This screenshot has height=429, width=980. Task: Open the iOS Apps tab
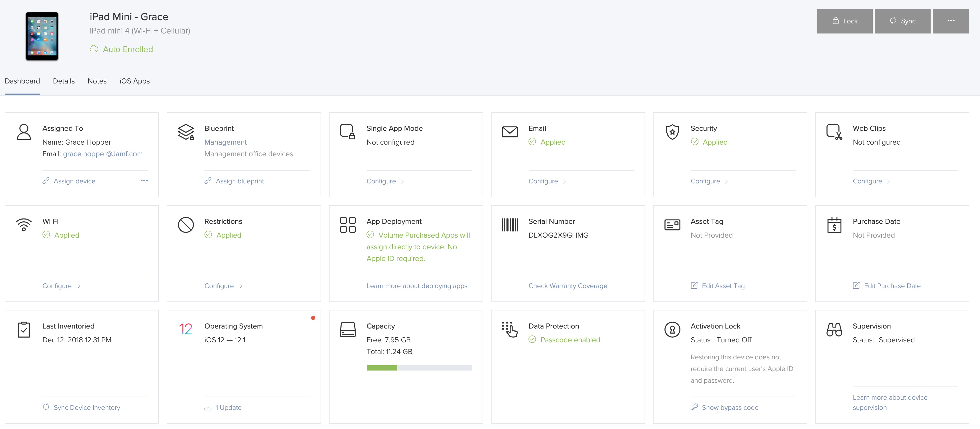134,81
